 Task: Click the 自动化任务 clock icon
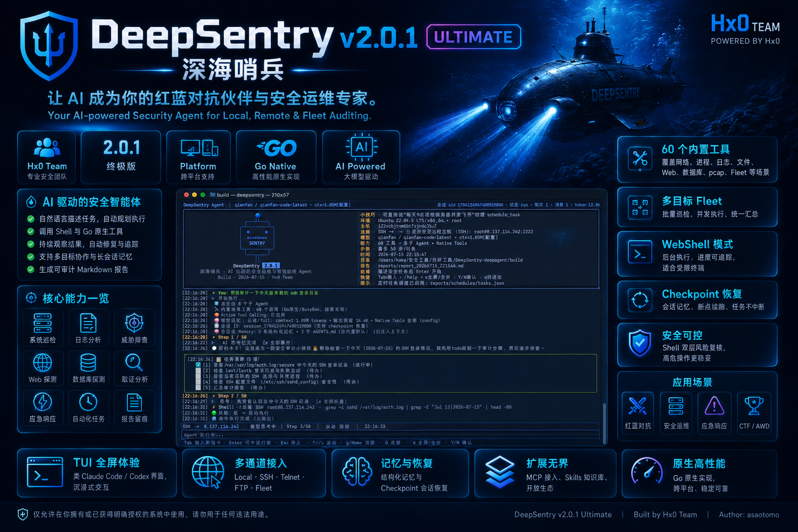click(x=88, y=402)
